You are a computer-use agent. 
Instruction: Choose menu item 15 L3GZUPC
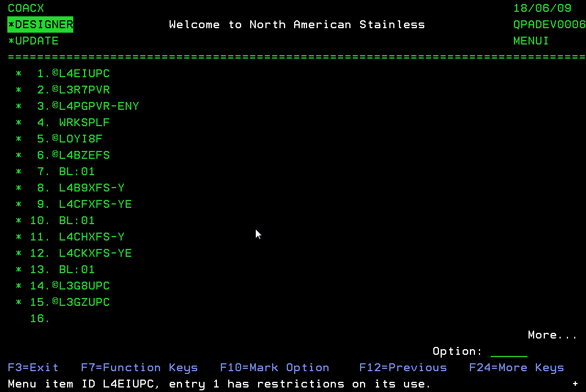pos(84,302)
